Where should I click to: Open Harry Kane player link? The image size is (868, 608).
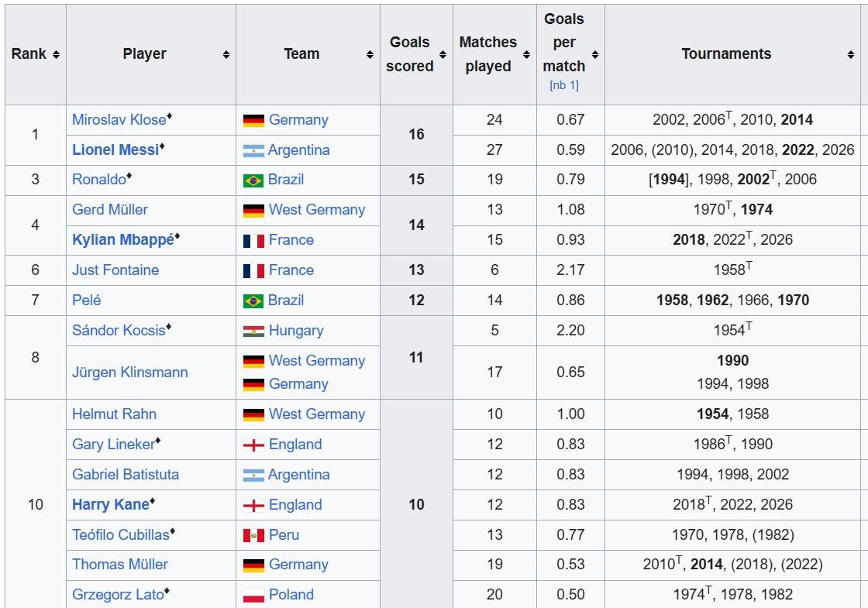click(x=111, y=504)
